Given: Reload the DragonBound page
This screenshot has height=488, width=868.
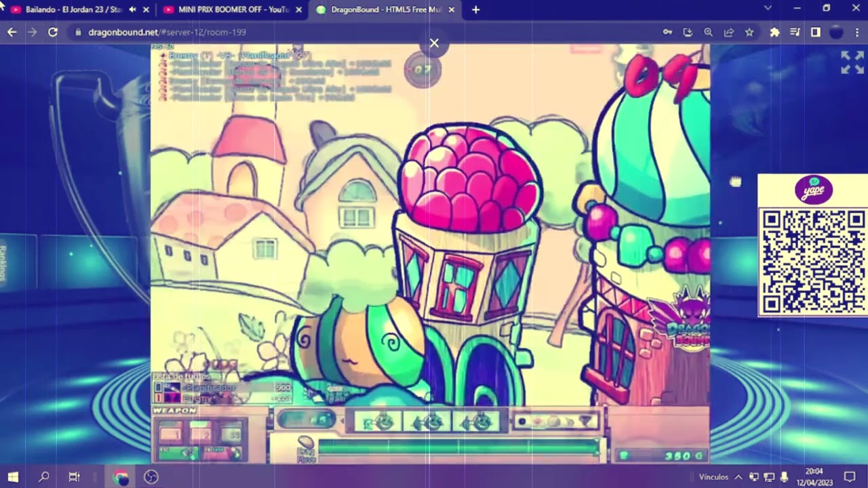Looking at the screenshot, I should (x=52, y=32).
